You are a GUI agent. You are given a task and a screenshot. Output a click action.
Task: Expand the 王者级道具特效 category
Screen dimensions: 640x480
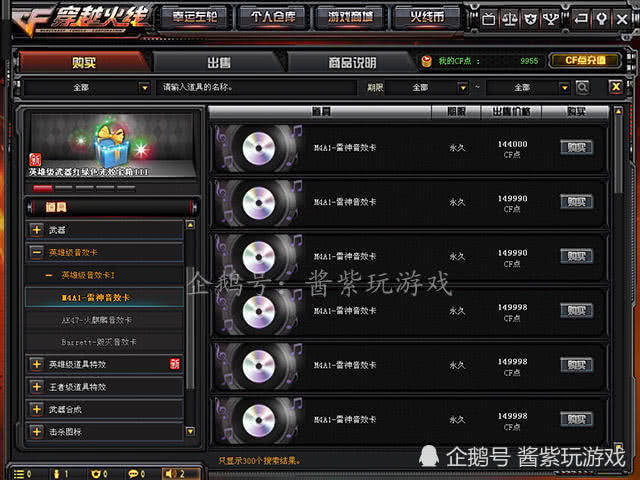click(x=36, y=387)
